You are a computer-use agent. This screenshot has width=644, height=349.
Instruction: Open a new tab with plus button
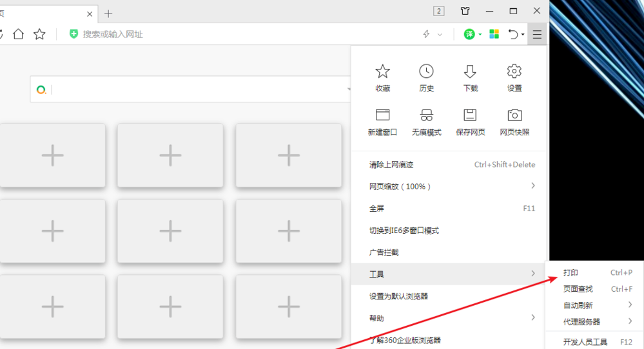pos(108,14)
